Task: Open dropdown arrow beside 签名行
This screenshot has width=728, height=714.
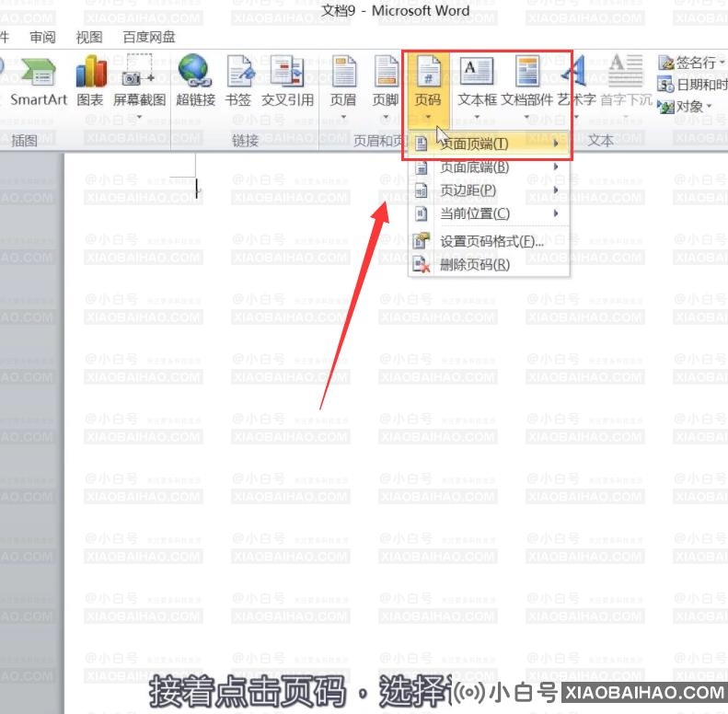Action: (722, 63)
